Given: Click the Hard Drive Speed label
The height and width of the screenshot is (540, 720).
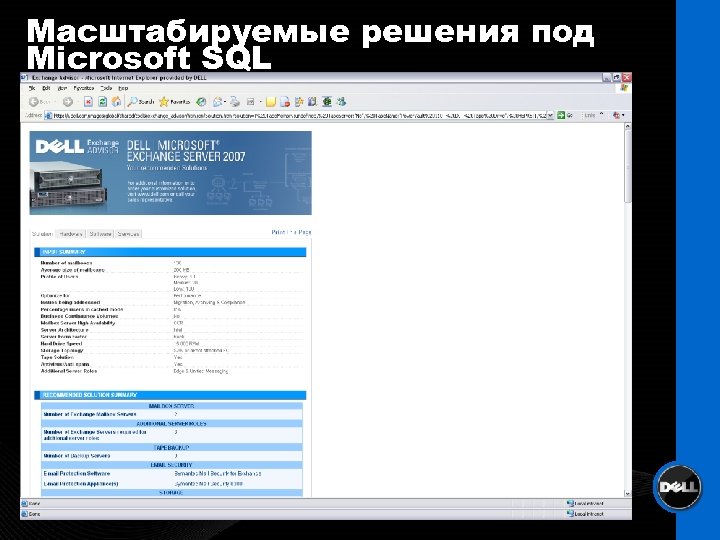Looking at the screenshot, I should (62, 343).
